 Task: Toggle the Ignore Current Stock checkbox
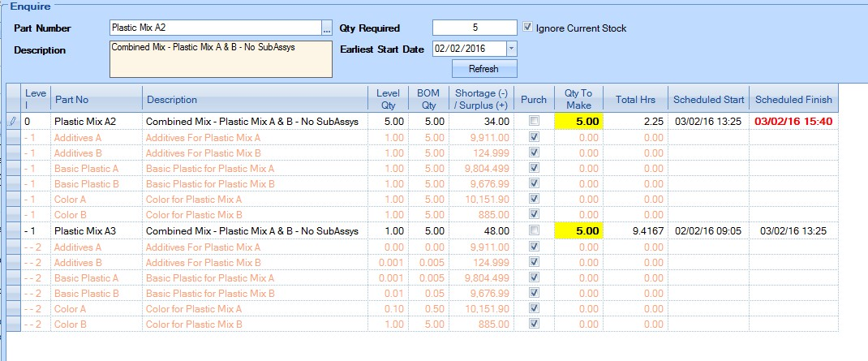click(529, 28)
